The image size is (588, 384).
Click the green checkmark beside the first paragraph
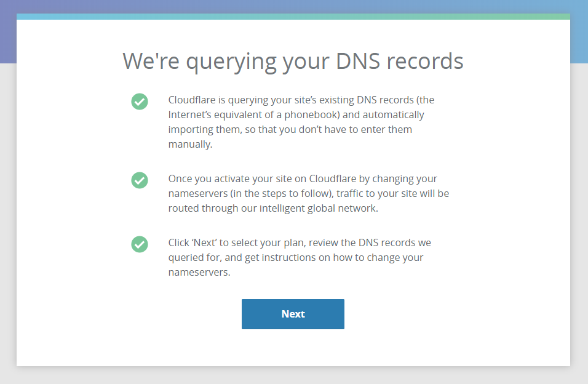coord(140,102)
